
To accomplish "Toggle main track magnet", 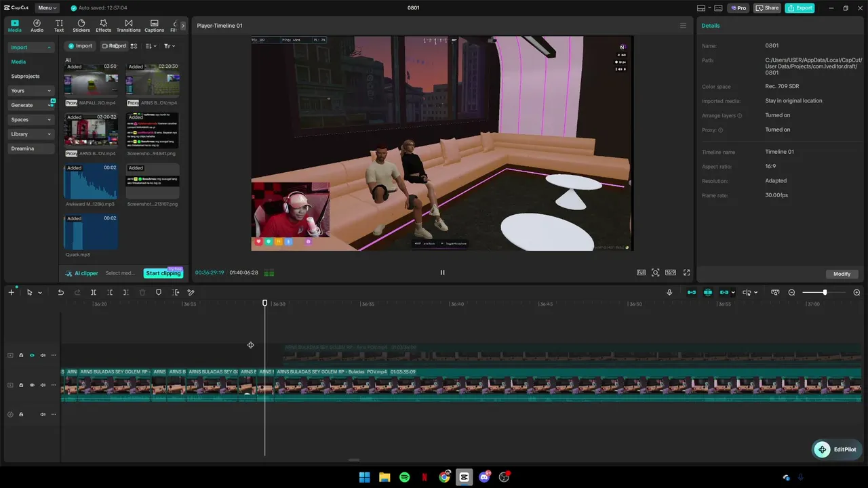I will (691, 292).
